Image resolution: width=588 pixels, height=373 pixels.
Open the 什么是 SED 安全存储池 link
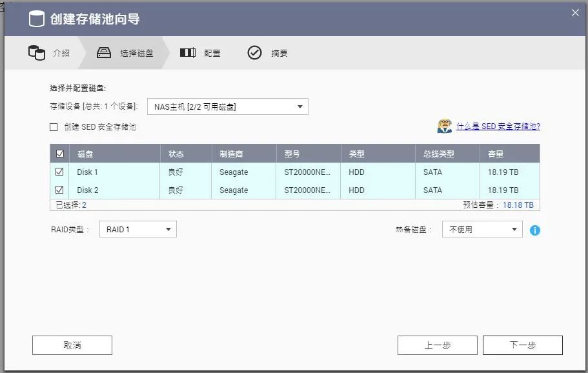[499, 127]
